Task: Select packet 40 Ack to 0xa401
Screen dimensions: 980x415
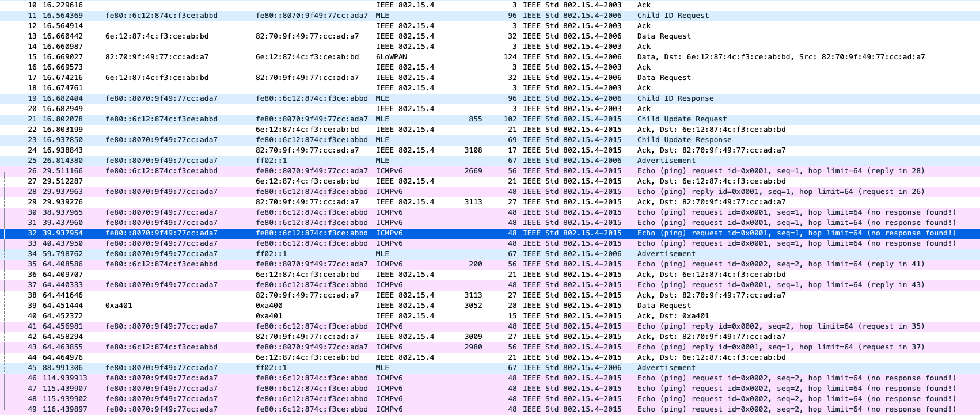Action: (490, 316)
